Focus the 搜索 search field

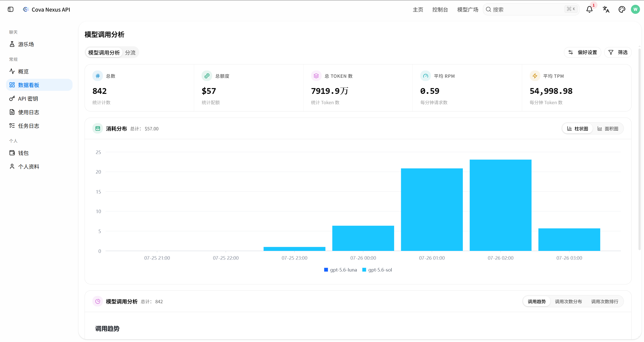[x=531, y=9]
